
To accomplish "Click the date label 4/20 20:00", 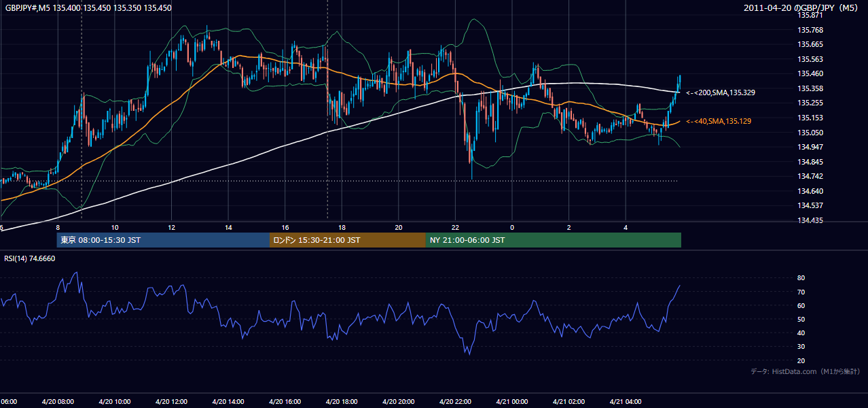I will (398, 402).
